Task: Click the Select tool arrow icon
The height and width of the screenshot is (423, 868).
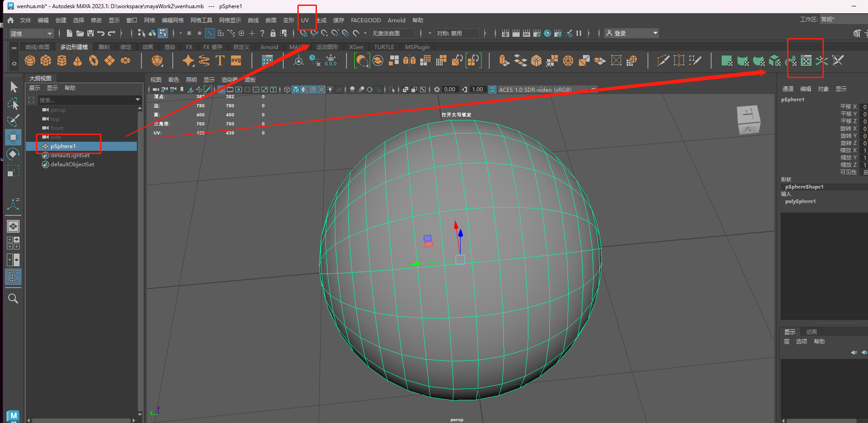Action: pyautogui.click(x=13, y=87)
